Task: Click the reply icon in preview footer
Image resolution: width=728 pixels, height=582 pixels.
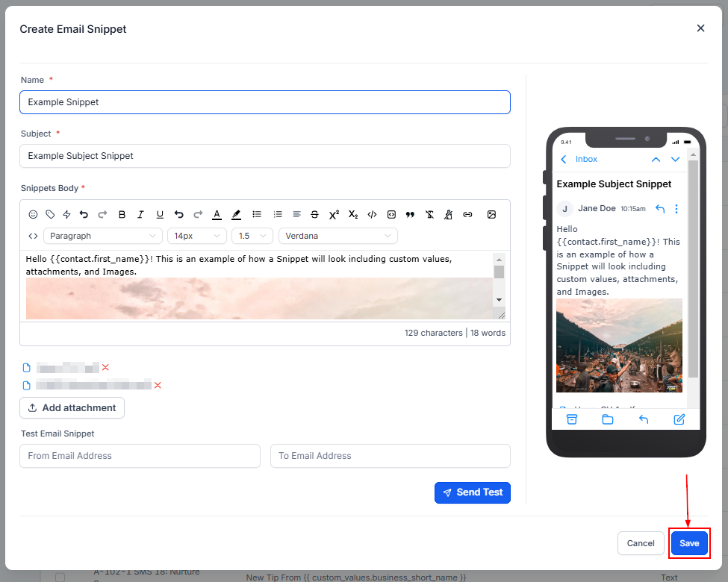Action: (644, 419)
